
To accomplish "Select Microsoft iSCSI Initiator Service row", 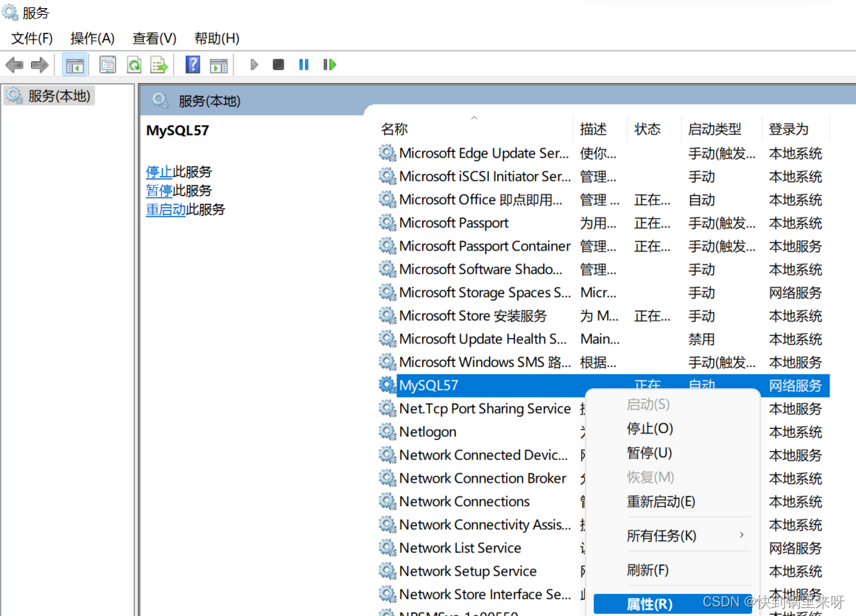I will (x=603, y=176).
